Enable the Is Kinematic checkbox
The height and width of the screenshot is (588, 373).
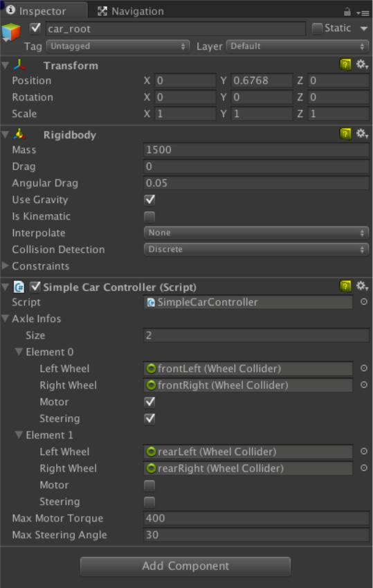coord(149,216)
